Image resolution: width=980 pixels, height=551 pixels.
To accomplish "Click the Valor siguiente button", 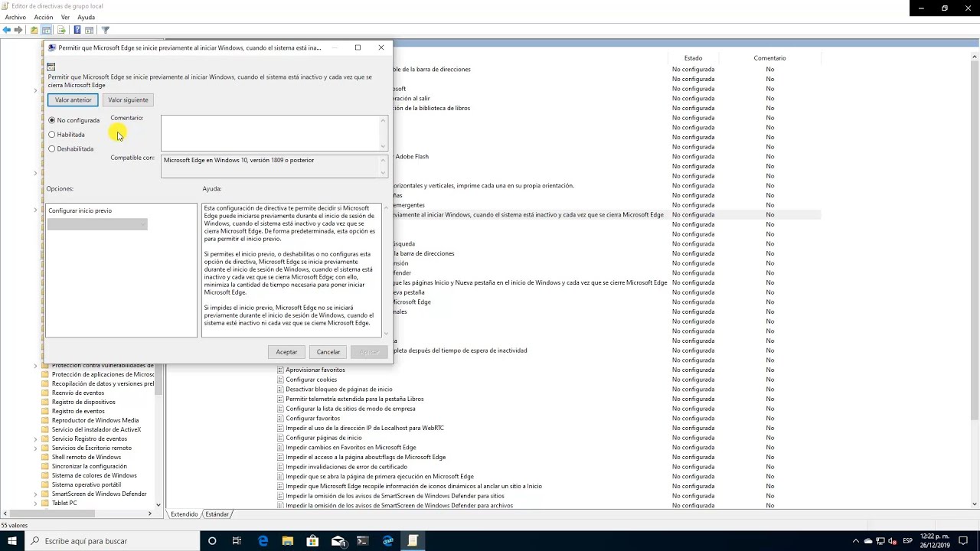I will pyautogui.click(x=128, y=99).
